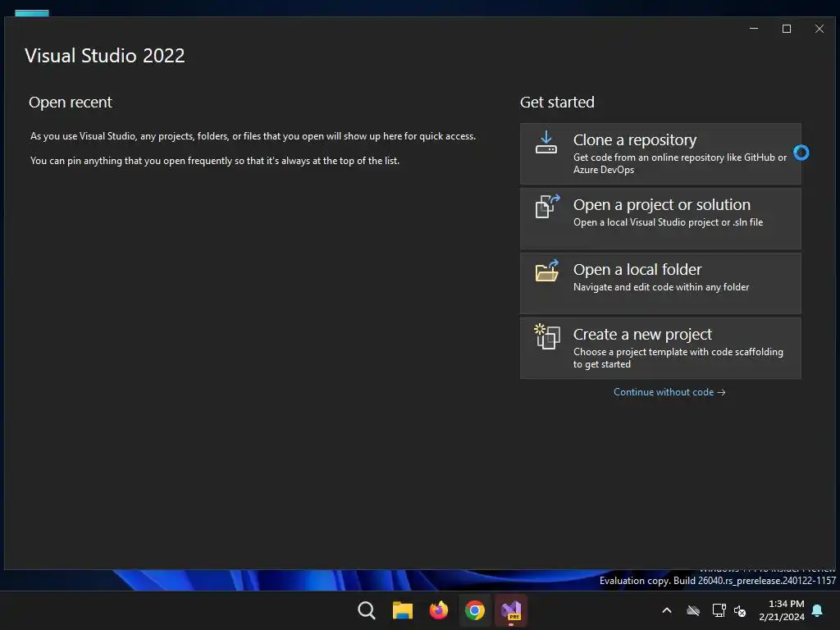Screen dimensions: 840x630
Task: Open Google Chrome from the taskbar
Action: point(475,610)
